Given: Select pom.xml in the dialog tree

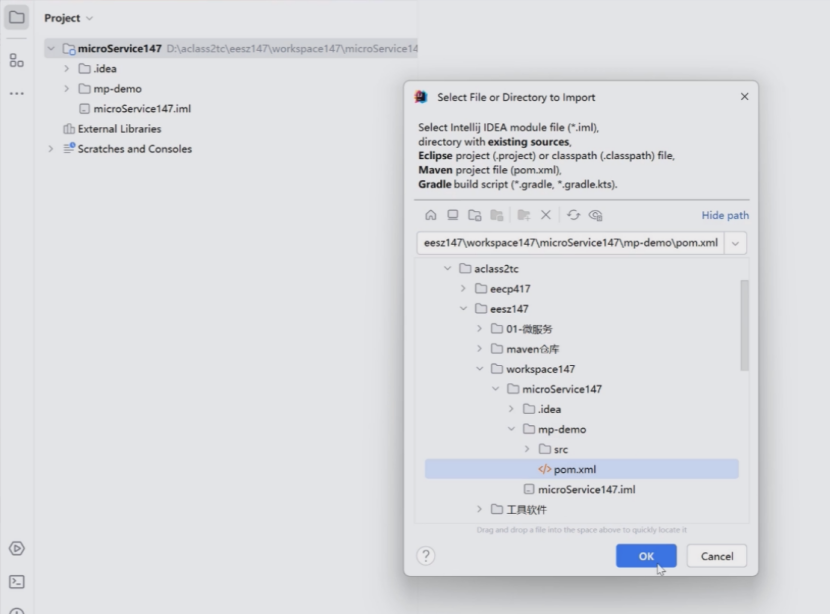Looking at the screenshot, I should 582,469.
